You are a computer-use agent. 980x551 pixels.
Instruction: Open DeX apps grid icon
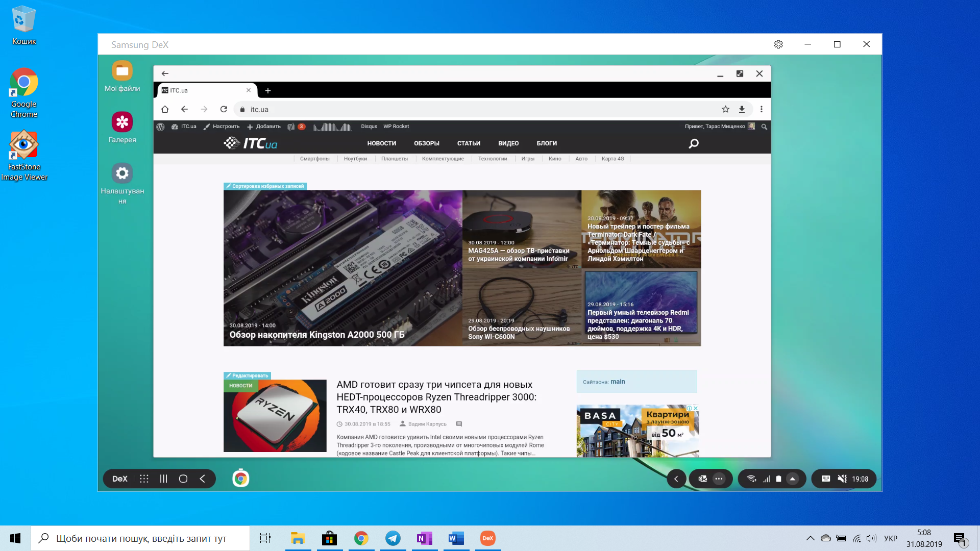pos(144,479)
